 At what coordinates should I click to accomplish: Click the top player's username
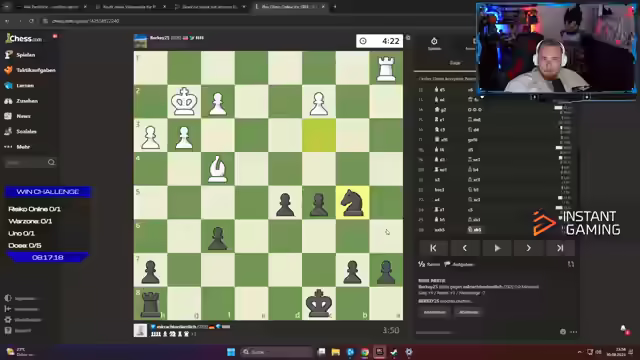click(159, 38)
